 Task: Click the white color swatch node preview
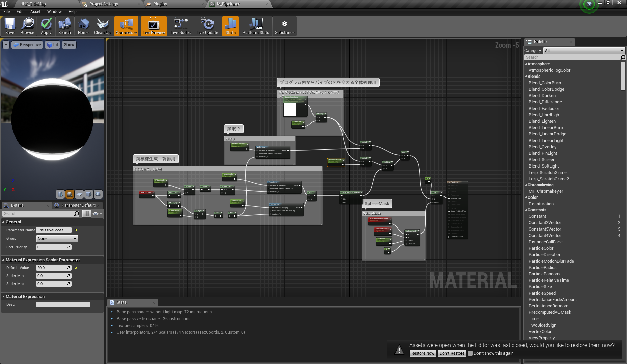(x=290, y=110)
